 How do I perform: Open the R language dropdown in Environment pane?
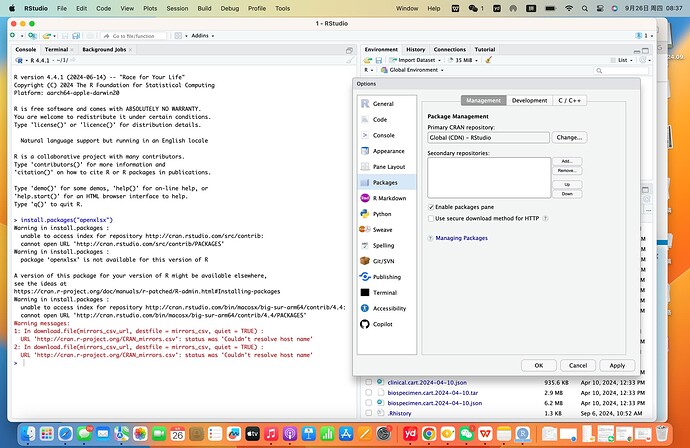coord(368,70)
